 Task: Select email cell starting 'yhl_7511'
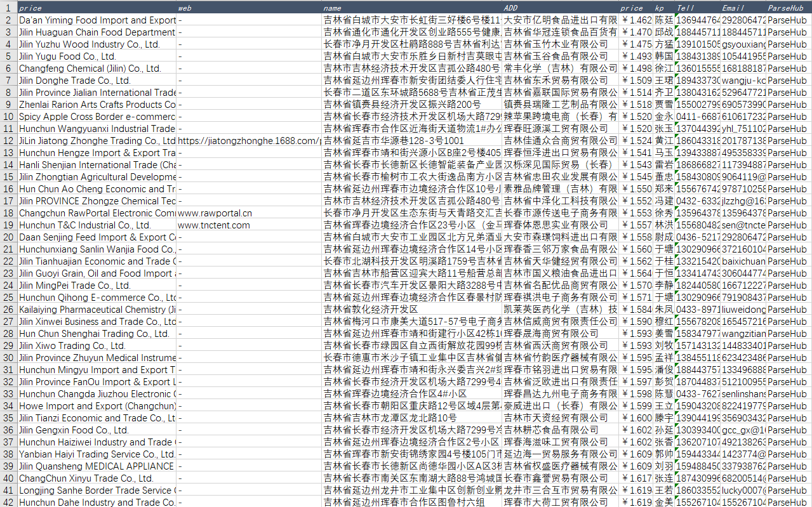743,129
